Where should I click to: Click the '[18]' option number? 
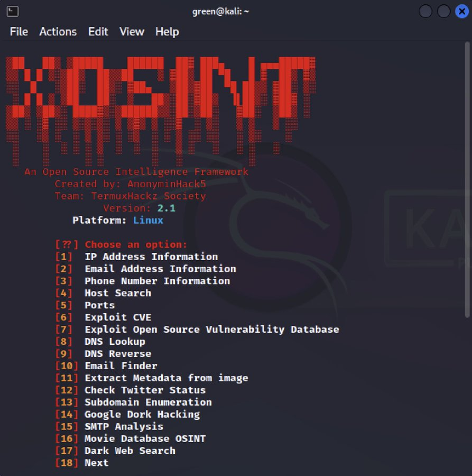[67, 463]
